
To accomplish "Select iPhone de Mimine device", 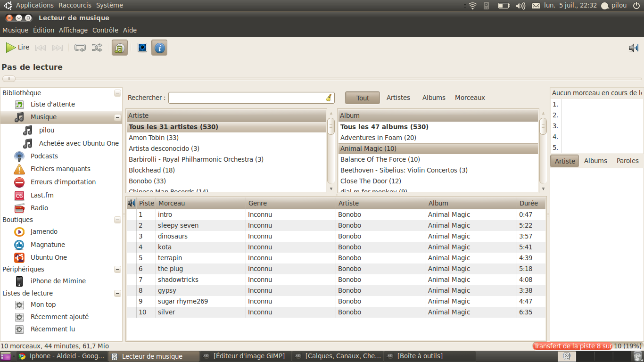I will point(58,281).
